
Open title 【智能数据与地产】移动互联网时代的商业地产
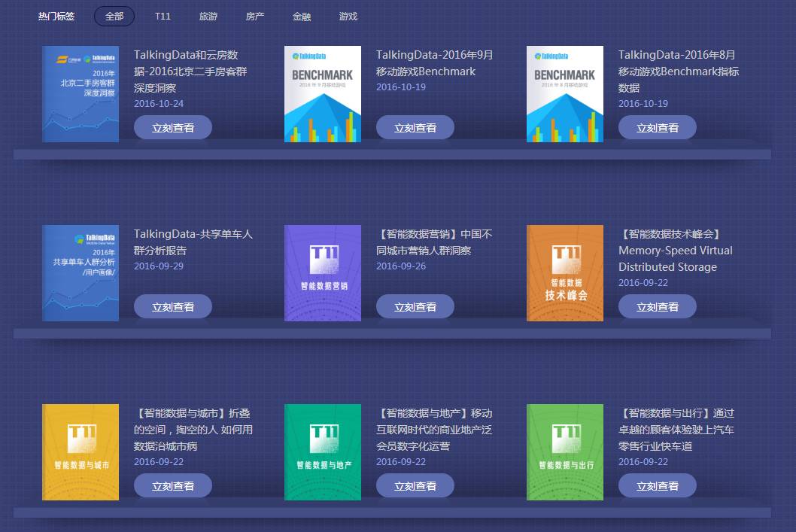coord(434,430)
